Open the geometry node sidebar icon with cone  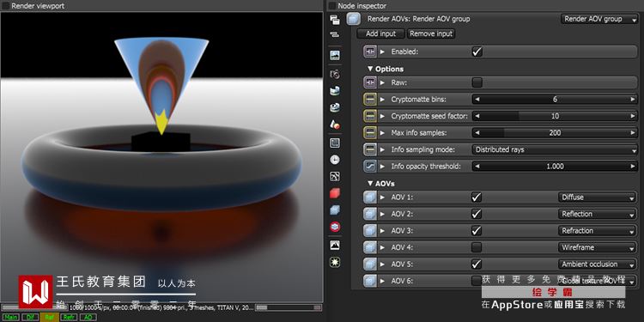(x=335, y=125)
